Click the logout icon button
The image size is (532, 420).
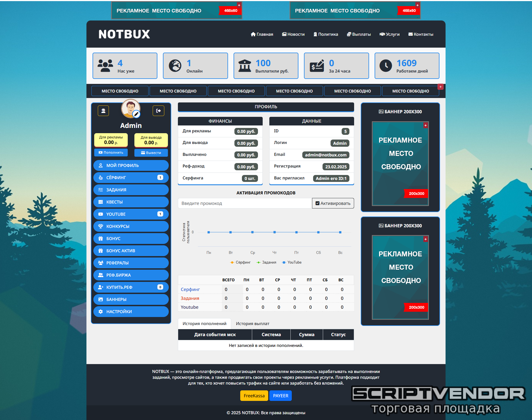coord(158,111)
